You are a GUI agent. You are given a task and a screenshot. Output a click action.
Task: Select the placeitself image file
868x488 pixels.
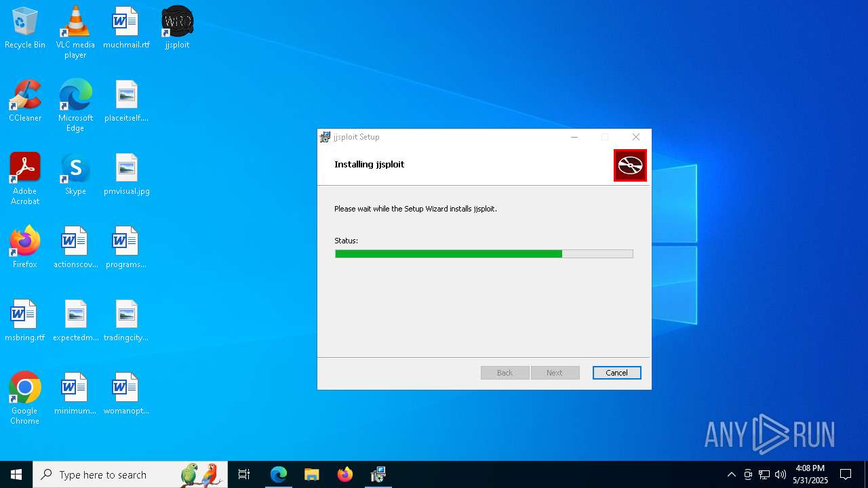(x=126, y=102)
